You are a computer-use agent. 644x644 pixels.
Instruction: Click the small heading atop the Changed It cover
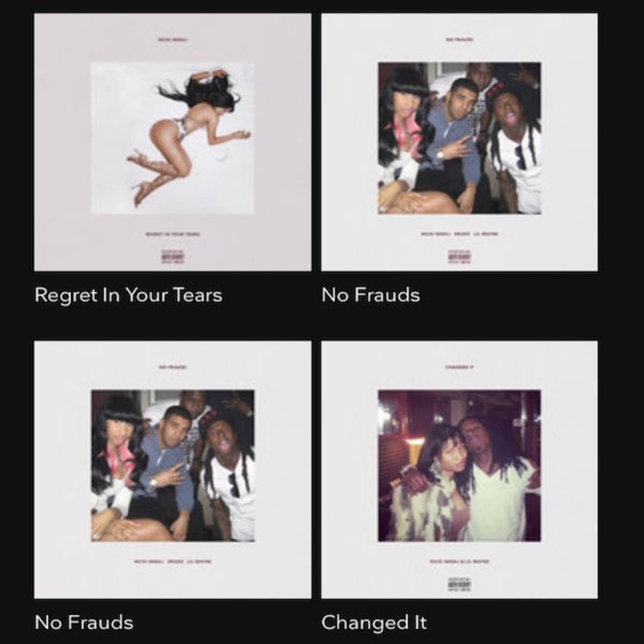coord(459,367)
